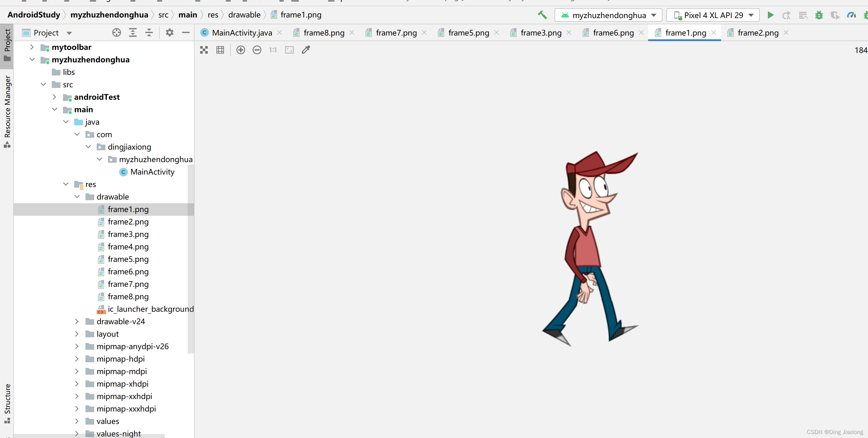The width and height of the screenshot is (868, 438).
Task: Switch to frame8.png tab
Action: click(x=323, y=33)
